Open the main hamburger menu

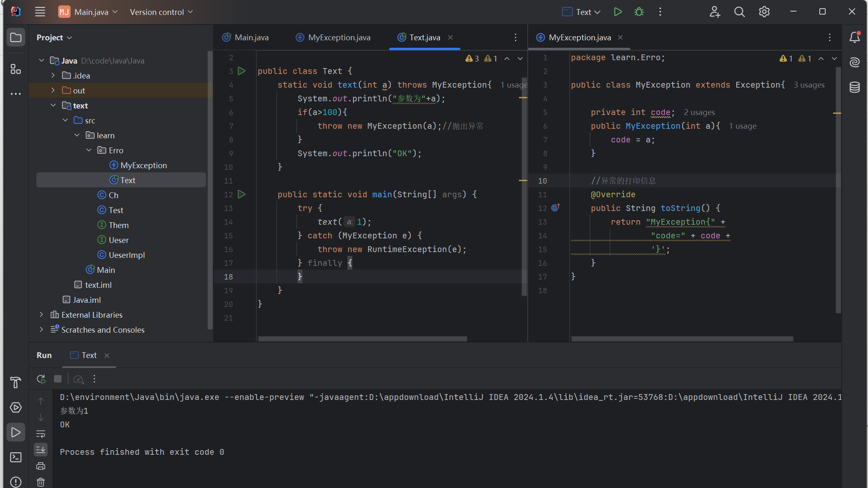40,12
